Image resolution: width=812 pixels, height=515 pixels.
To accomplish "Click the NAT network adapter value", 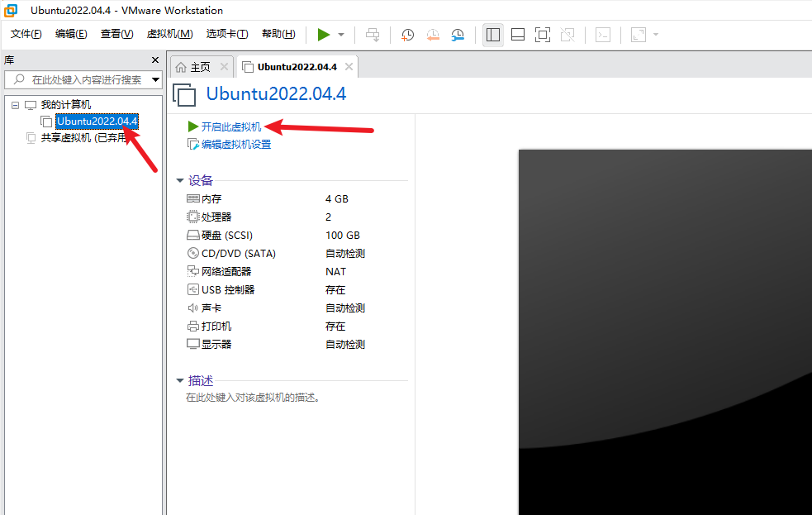I will tap(335, 271).
